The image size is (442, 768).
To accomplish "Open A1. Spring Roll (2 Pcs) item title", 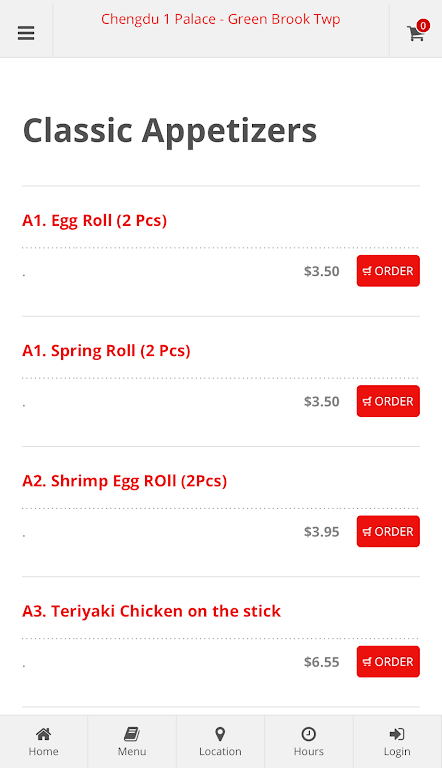I will coord(106,351).
